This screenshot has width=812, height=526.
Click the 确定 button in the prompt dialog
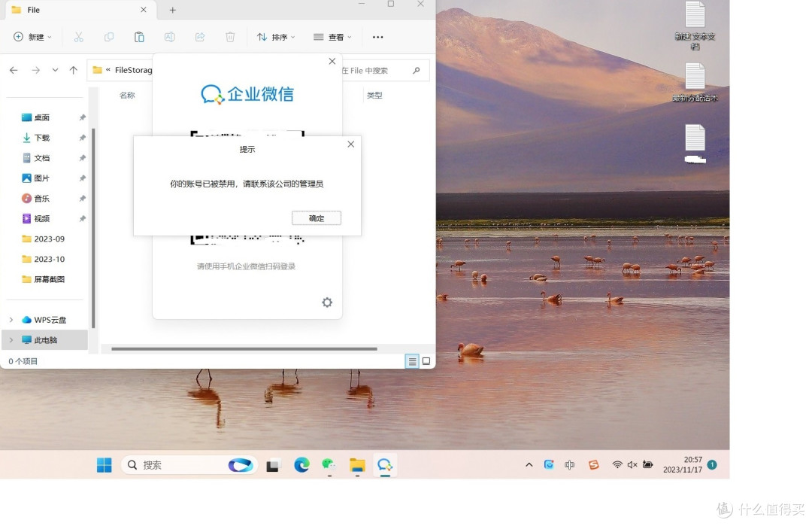click(x=317, y=218)
